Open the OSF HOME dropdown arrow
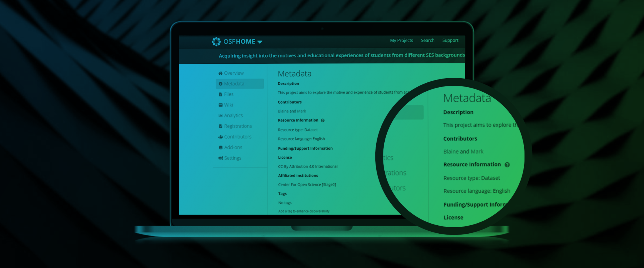This screenshot has height=268, width=644. click(260, 42)
